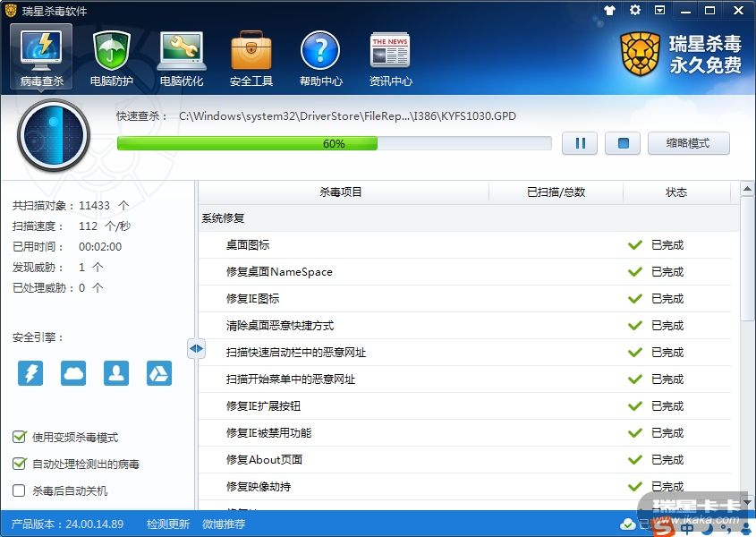Collapse the left panel via splitter arrows
Viewport: 756px width, 537px height.
[196, 348]
